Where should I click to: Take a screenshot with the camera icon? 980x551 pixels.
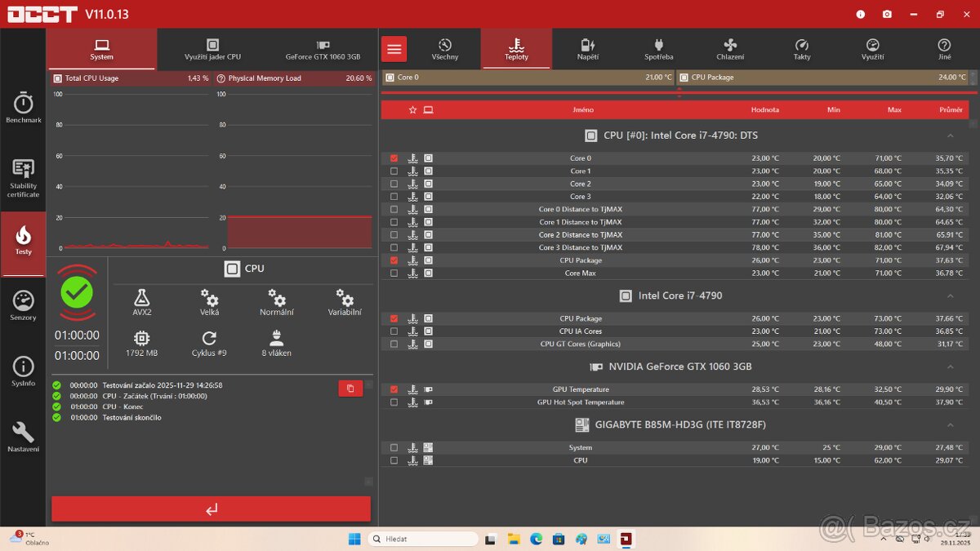tap(886, 14)
